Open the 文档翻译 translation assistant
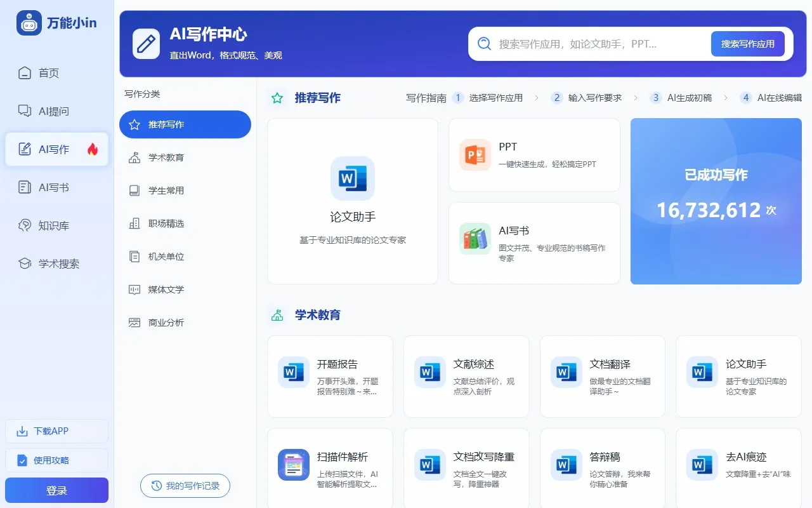The height and width of the screenshot is (508, 812). [x=602, y=376]
